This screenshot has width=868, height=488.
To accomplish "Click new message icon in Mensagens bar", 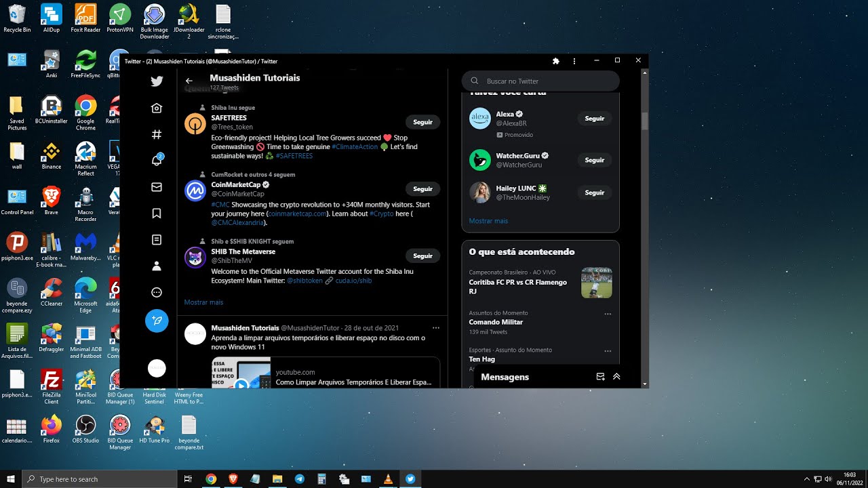I will pyautogui.click(x=600, y=377).
